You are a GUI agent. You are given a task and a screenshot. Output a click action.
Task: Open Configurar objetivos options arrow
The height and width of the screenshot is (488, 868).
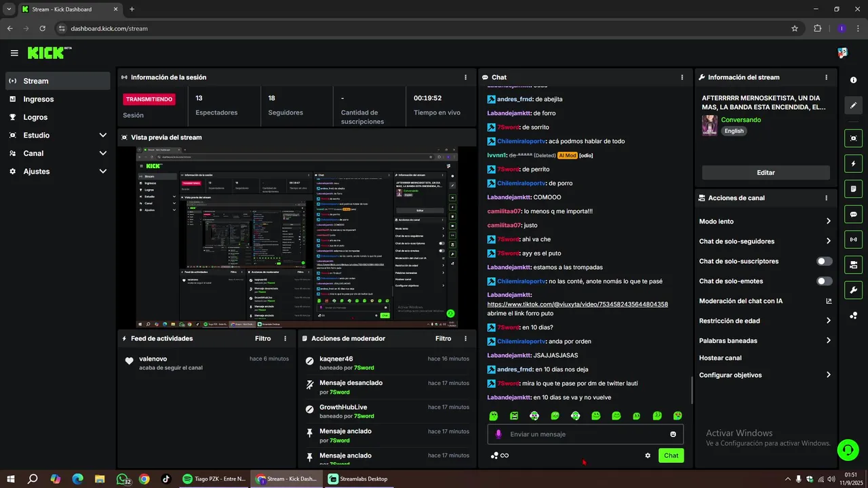(x=829, y=375)
